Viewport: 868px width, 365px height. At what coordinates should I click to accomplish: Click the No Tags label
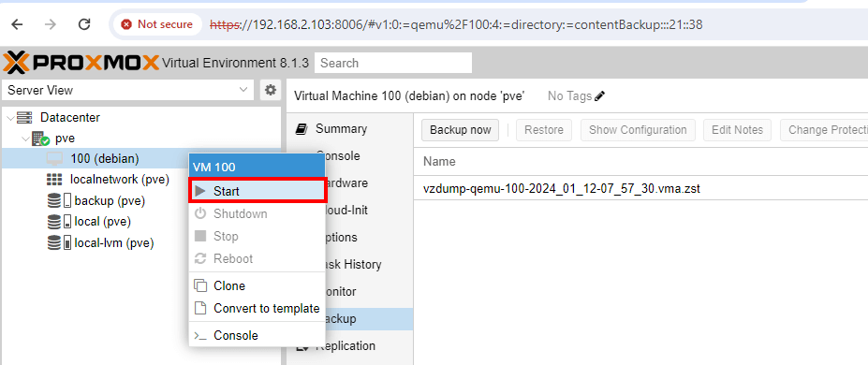[569, 96]
